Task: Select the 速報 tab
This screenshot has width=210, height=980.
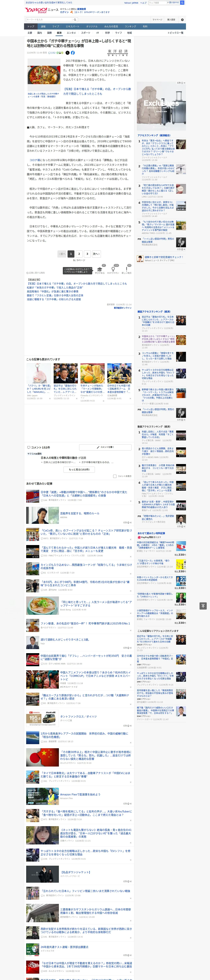Action: tap(43, 27)
